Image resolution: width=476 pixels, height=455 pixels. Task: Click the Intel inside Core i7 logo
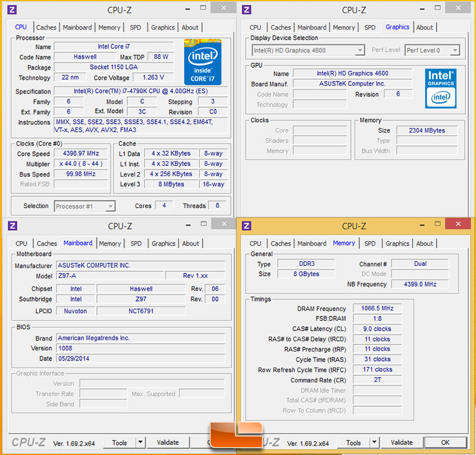point(202,62)
